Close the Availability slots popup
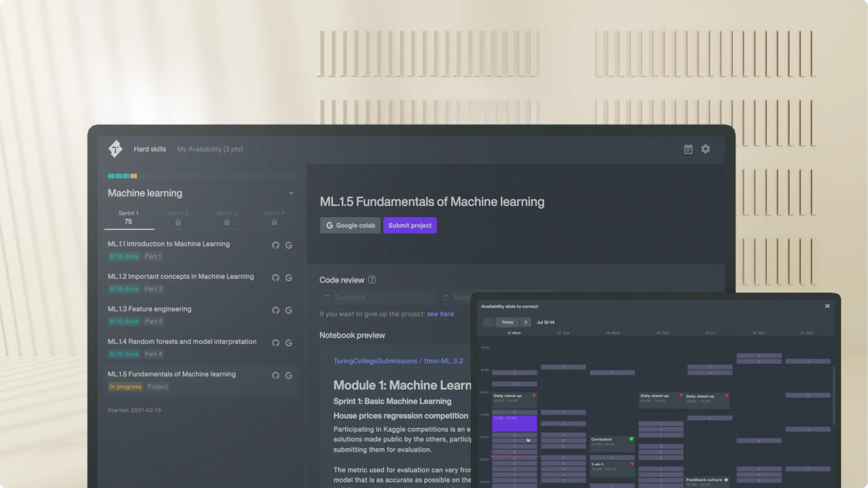This screenshot has width=868, height=488. pyautogui.click(x=827, y=306)
